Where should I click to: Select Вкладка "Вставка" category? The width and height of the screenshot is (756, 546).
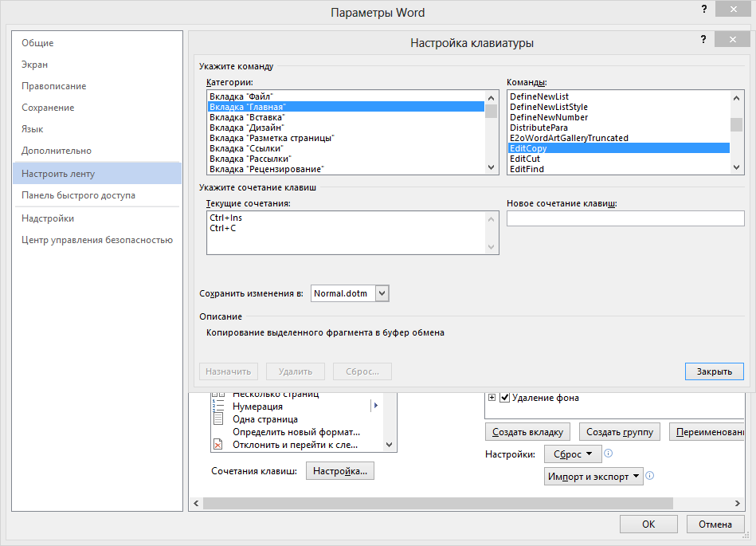tap(346, 117)
